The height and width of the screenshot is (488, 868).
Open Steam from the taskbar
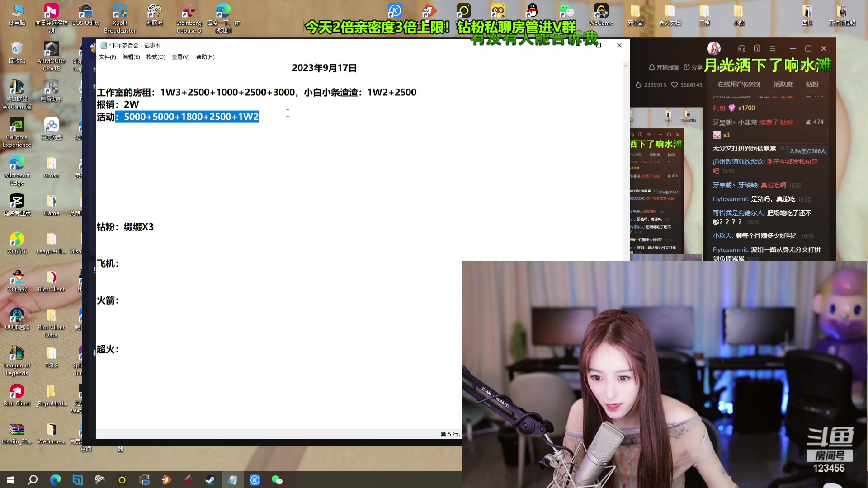point(210,480)
